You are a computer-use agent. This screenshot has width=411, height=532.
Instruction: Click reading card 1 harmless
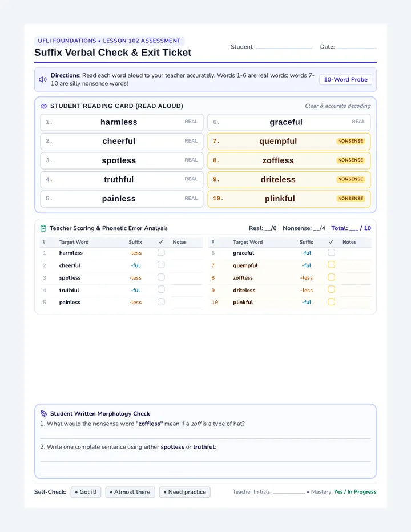coord(122,122)
